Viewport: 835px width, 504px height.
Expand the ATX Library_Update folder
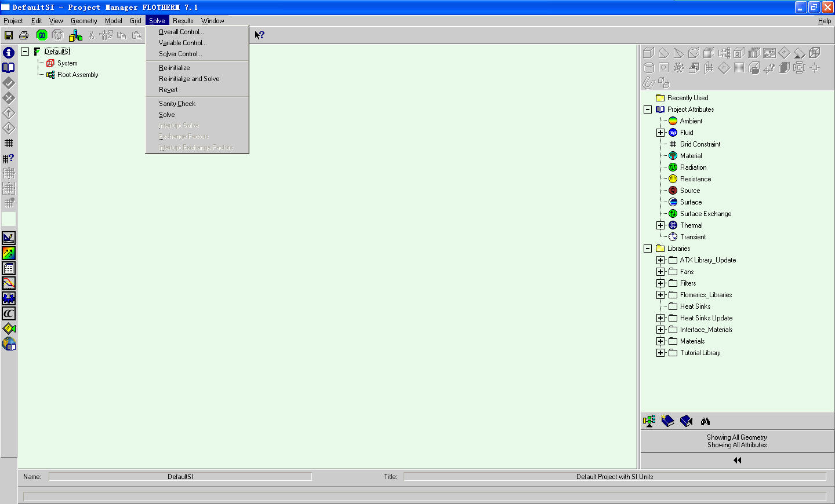pyautogui.click(x=660, y=260)
